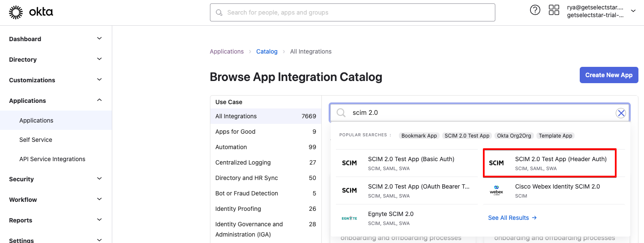Open the help question mark icon

pyautogui.click(x=535, y=10)
